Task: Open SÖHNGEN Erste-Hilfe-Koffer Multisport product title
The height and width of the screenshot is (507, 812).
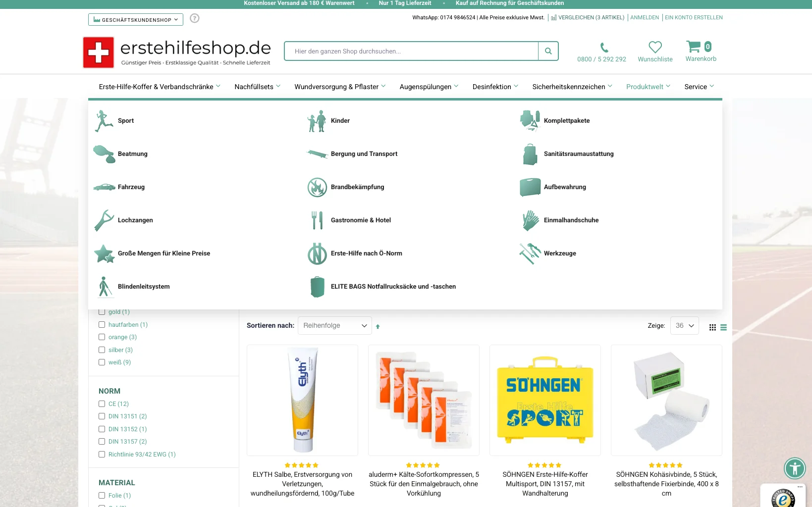Action: (545, 484)
